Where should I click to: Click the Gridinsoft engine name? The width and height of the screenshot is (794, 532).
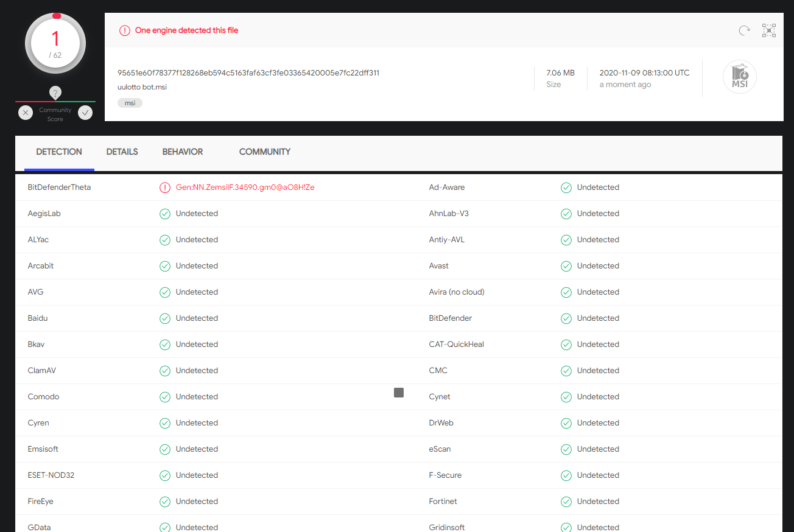[447, 527]
